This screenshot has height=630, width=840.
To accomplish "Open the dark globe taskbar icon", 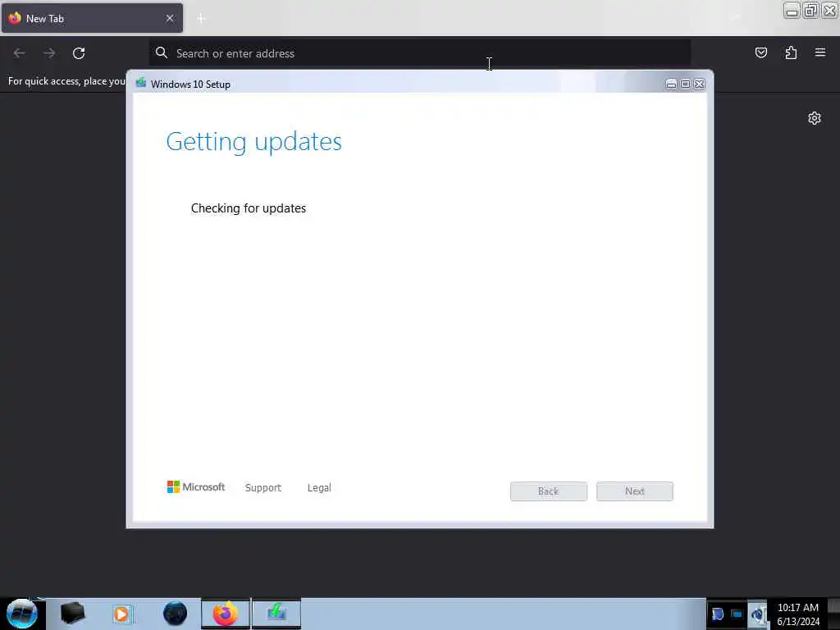I will (176, 614).
